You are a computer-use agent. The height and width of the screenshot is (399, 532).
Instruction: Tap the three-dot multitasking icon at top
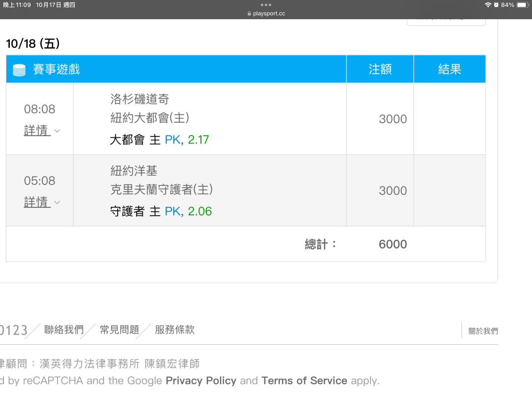coord(266,5)
